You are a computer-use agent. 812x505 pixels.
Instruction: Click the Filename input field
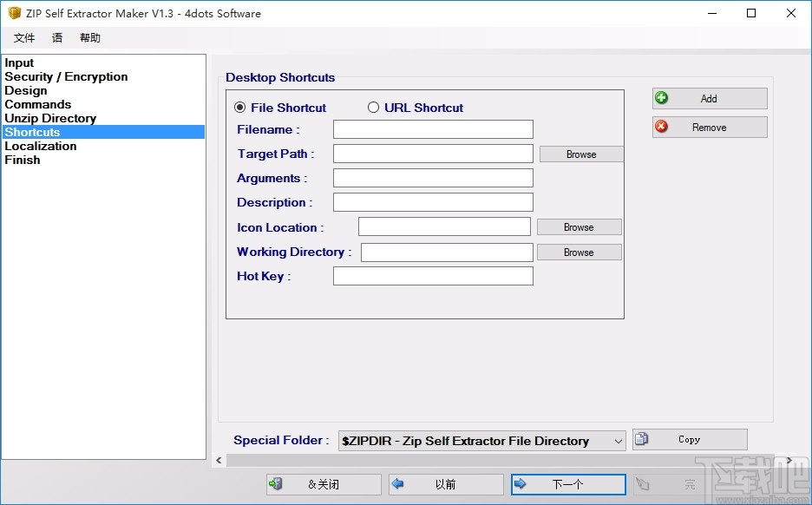[433, 129]
